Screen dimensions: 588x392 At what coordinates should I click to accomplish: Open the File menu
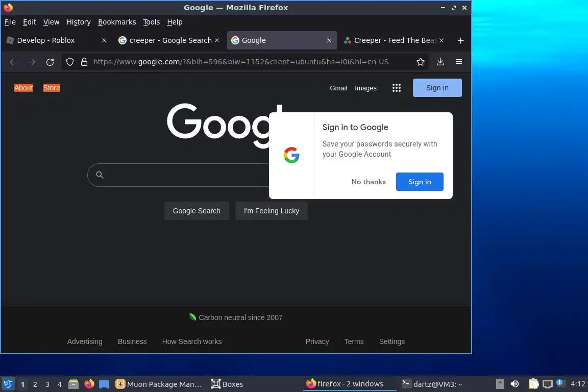[10, 22]
